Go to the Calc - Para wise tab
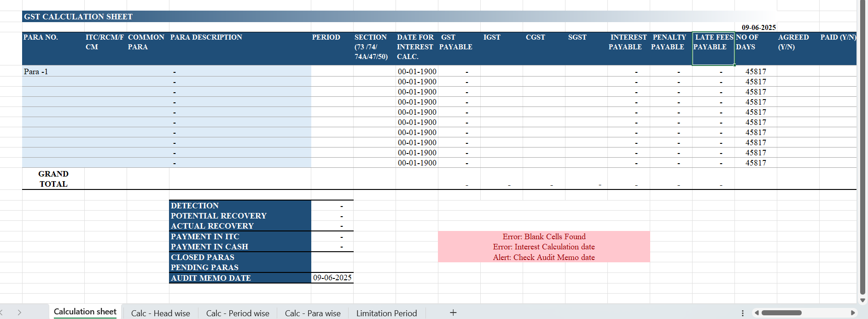 tap(313, 313)
